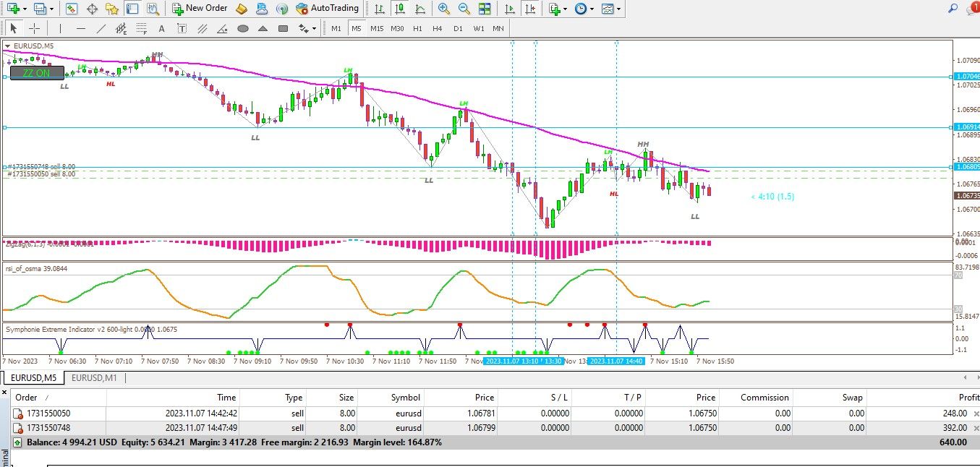Click the Zoom In magnifier icon

tap(443, 9)
